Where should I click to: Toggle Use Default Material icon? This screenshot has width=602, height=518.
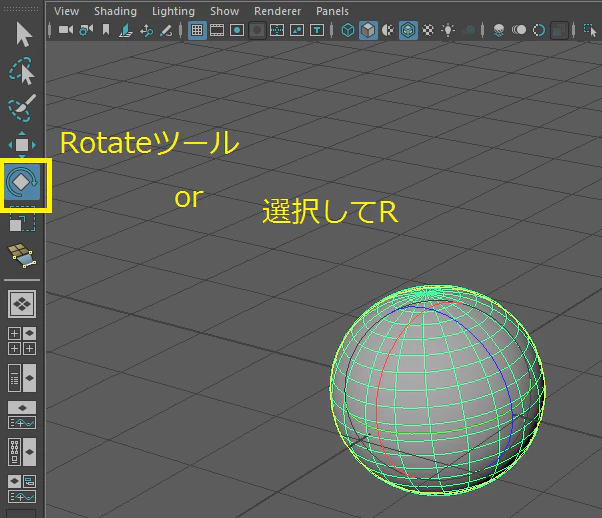pos(388,30)
